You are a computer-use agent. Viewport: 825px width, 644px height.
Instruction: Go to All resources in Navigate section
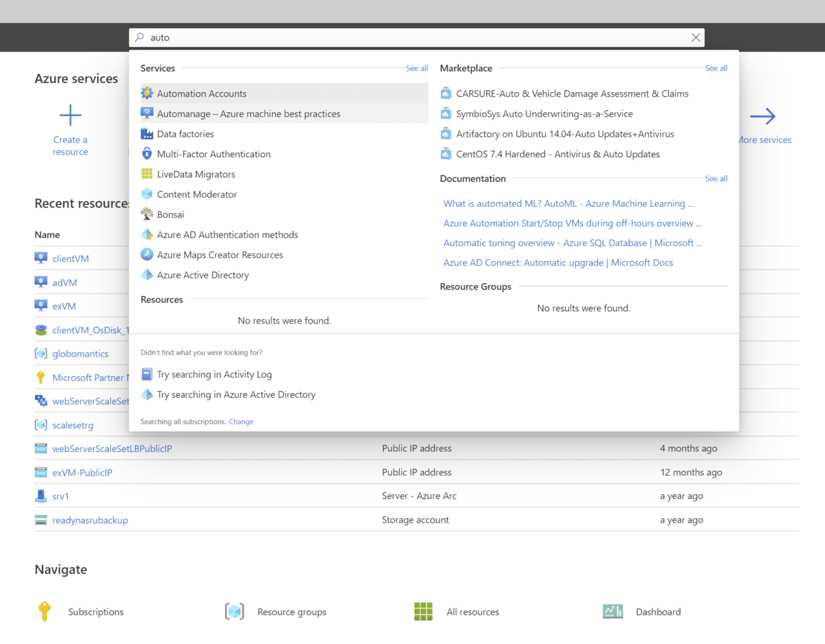(473, 612)
